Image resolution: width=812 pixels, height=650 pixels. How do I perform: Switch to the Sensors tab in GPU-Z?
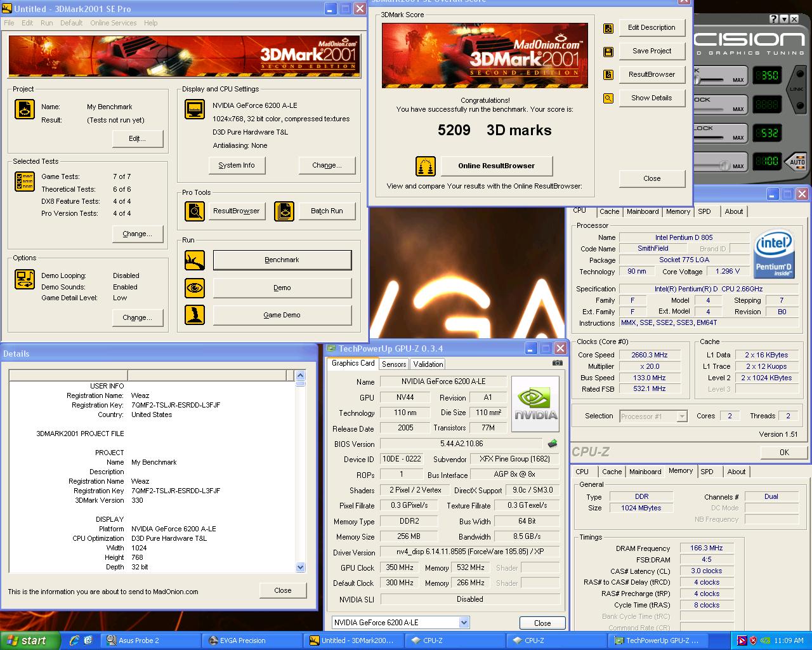pos(394,364)
